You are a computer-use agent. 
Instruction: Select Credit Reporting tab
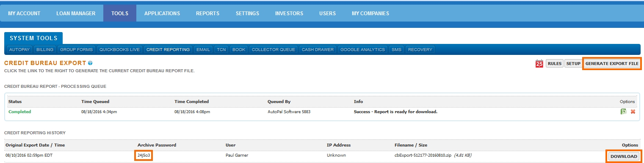coord(168,49)
